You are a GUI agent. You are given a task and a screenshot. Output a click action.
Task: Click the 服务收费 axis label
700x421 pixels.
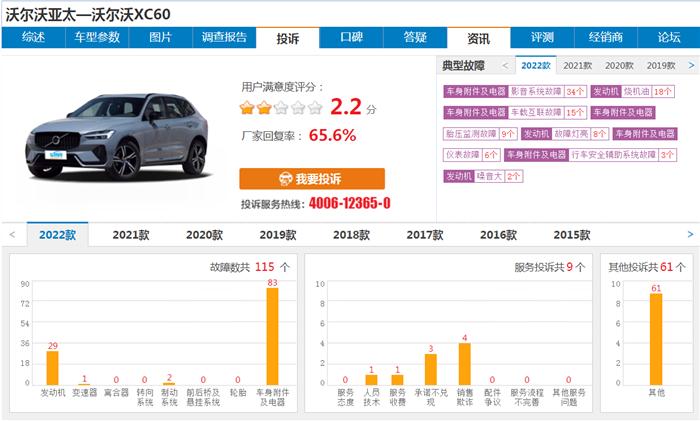[x=397, y=397]
